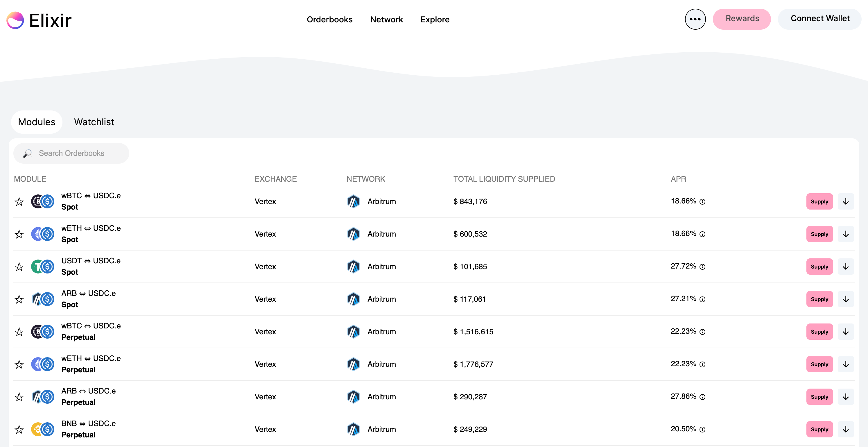Switch to the Watchlist tab

click(x=94, y=122)
